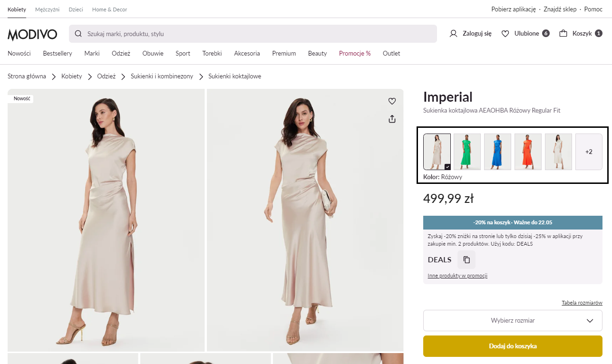Add dress to favorites with image heart icon
This screenshot has width=612, height=364.
[392, 101]
